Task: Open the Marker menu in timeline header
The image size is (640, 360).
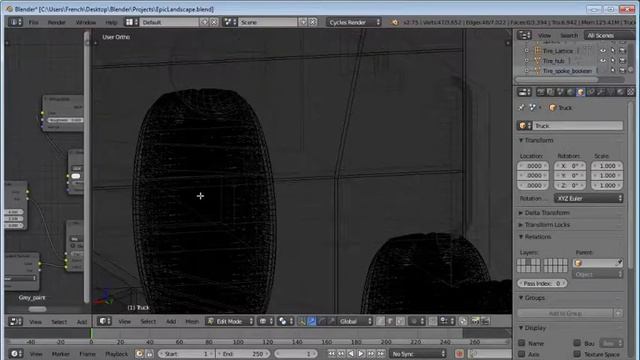Action: coord(60,354)
